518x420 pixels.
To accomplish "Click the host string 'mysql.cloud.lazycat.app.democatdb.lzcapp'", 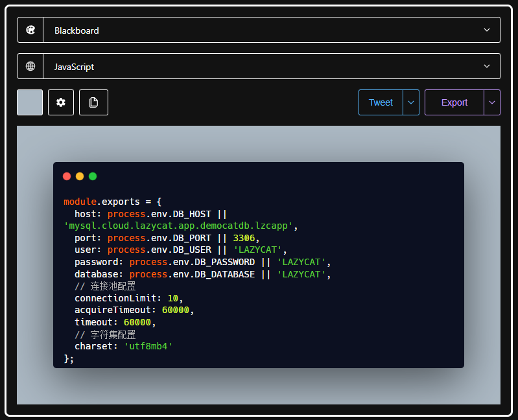I will pyautogui.click(x=178, y=226).
